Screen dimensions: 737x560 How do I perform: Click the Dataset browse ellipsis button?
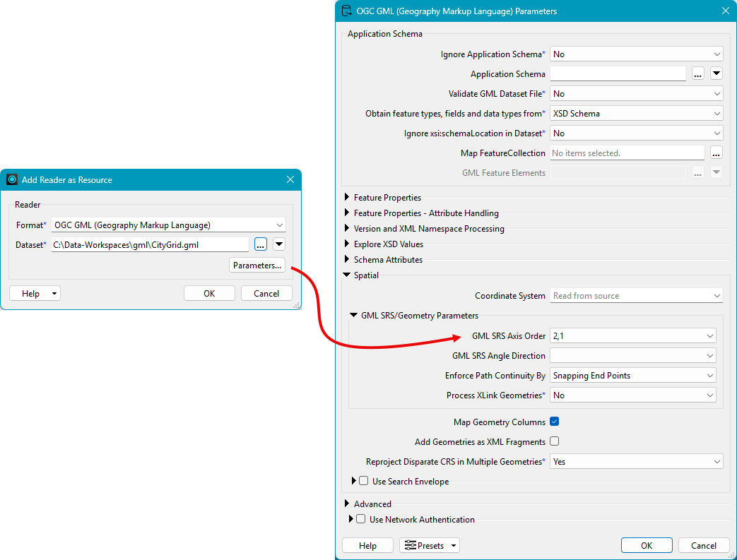tap(260, 244)
